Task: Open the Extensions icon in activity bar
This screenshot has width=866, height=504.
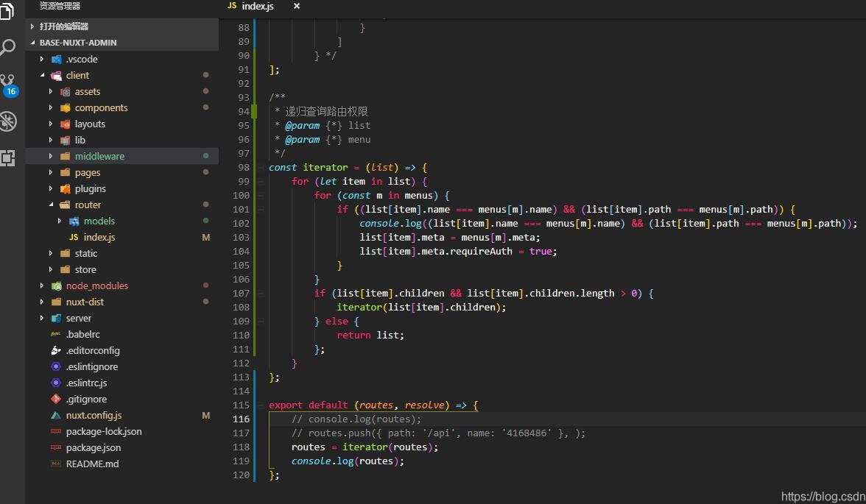Action: 7,157
